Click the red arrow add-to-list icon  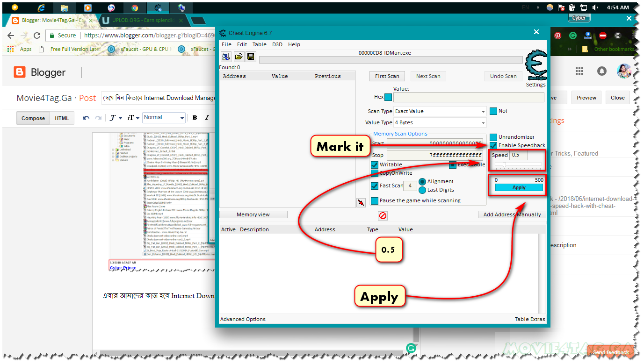[361, 202]
